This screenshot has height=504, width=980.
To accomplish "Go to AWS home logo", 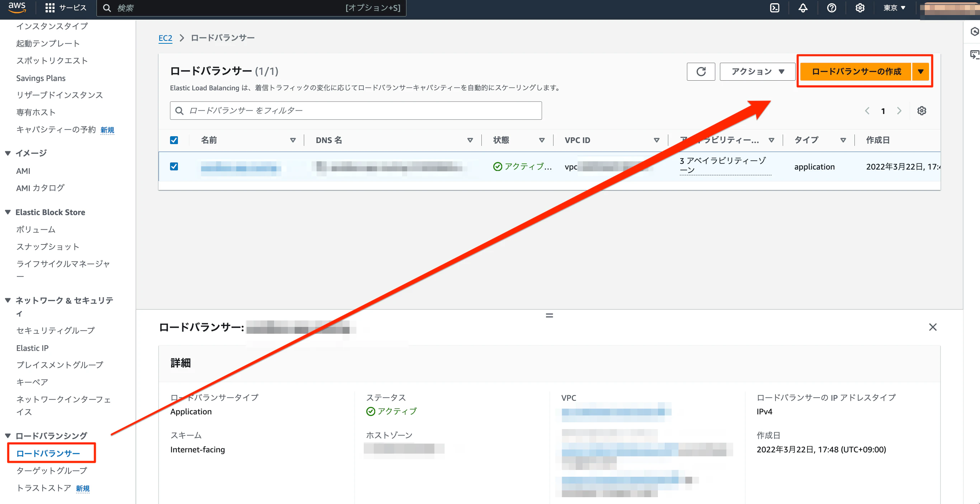I will coord(17,7).
